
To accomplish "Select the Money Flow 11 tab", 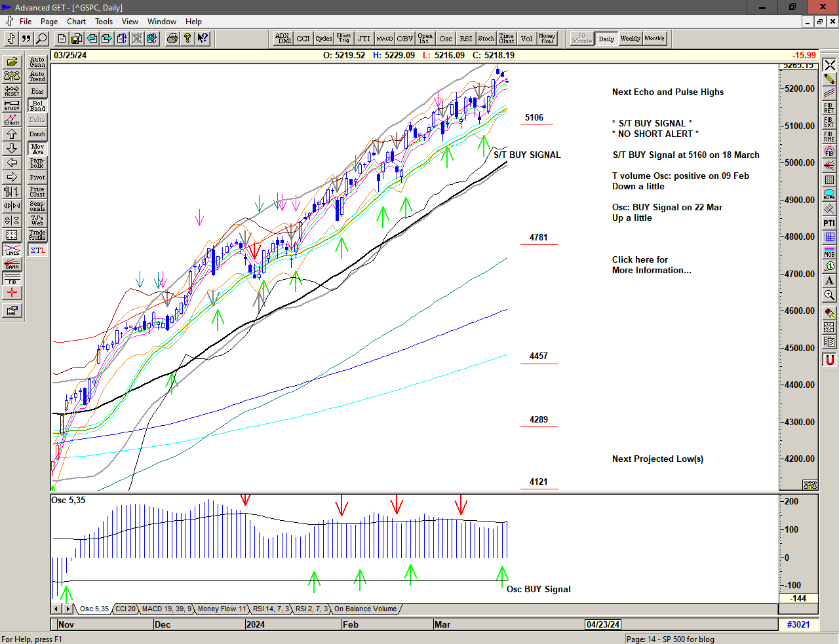I will click(x=222, y=609).
